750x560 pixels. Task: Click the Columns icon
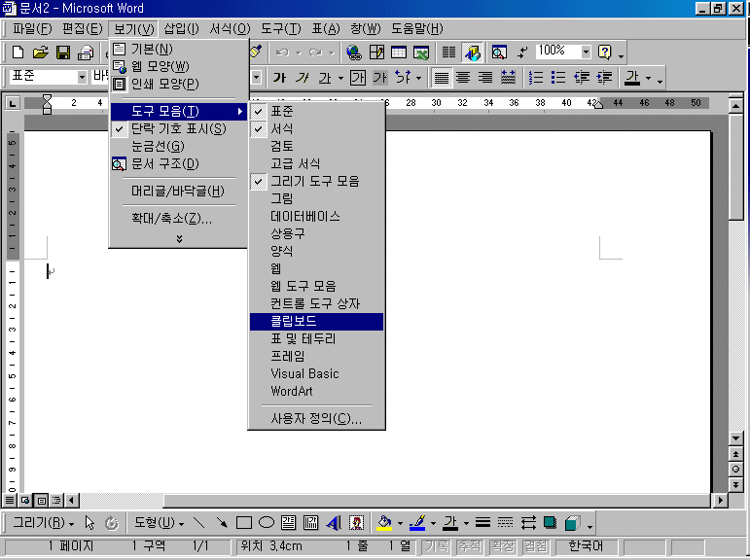pos(448,52)
